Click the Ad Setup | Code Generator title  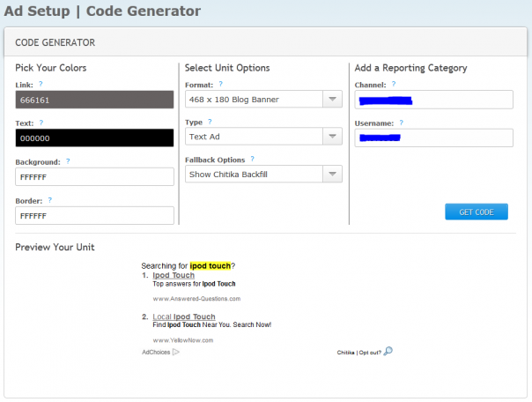point(102,11)
